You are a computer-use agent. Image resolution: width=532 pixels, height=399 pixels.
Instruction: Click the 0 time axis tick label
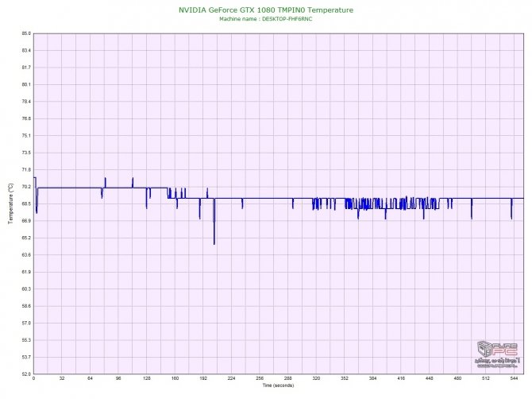(33, 378)
